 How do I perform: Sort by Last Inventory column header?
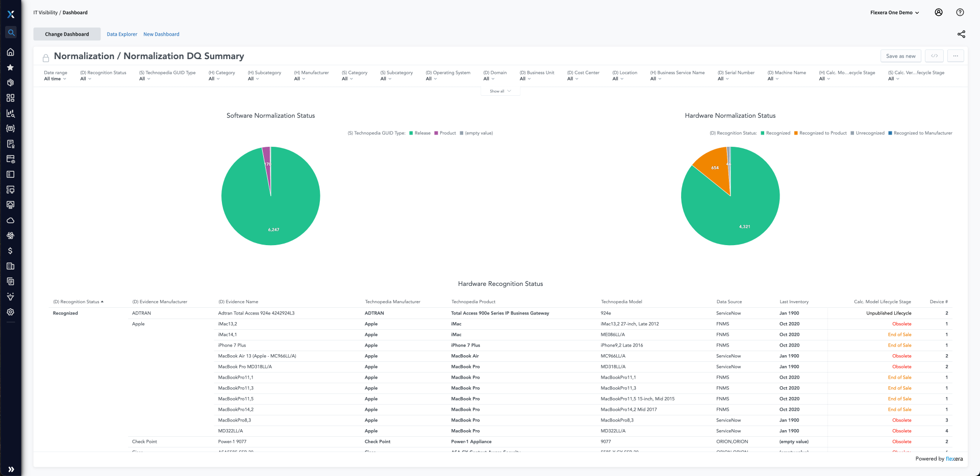[x=794, y=302]
